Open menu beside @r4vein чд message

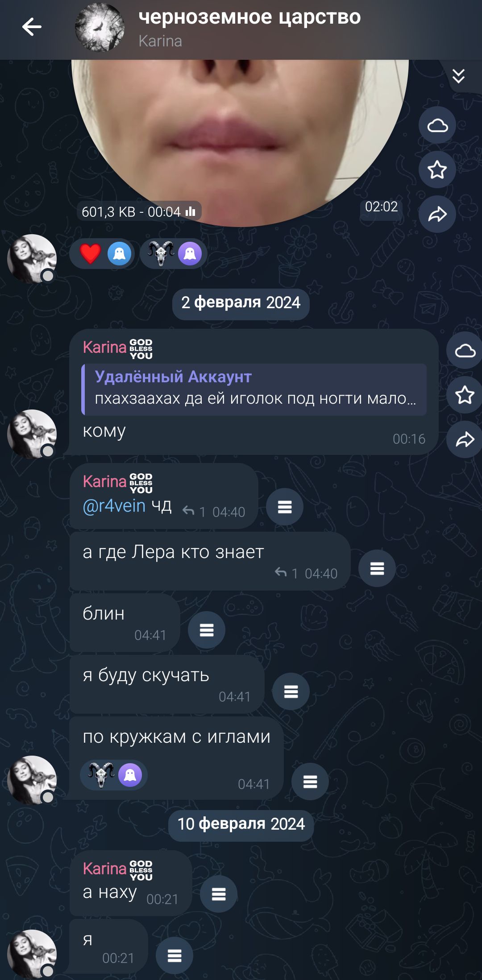(x=285, y=507)
